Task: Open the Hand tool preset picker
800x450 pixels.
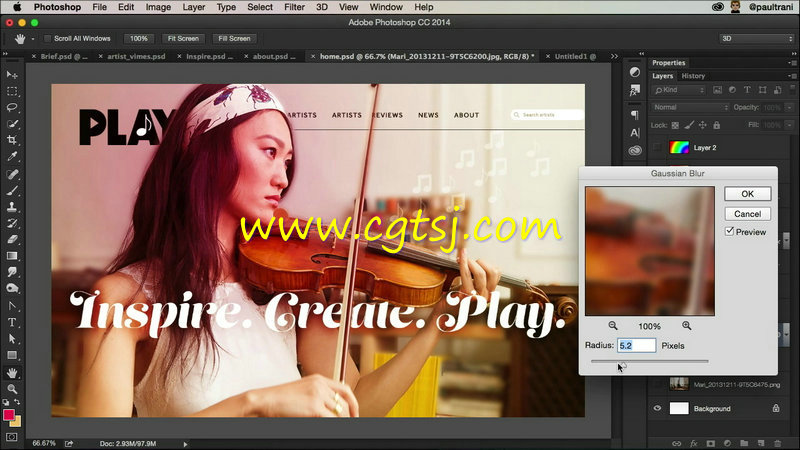Action: (33, 39)
